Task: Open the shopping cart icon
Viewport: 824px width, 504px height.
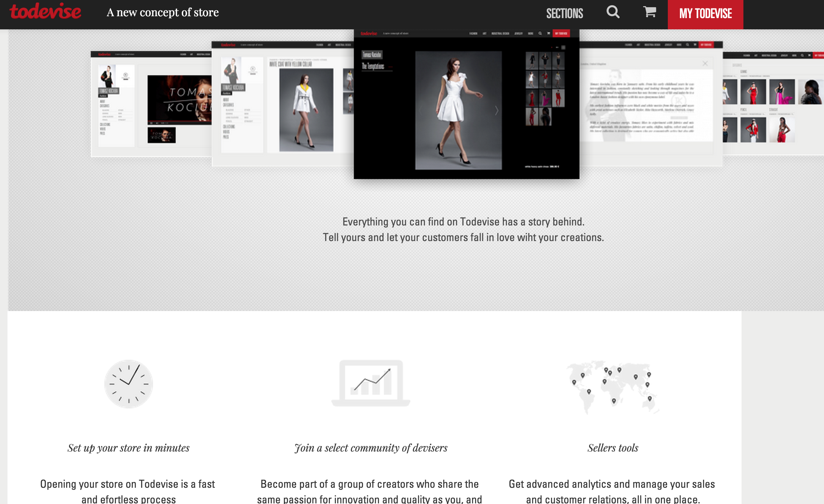Action: (649, 12)
